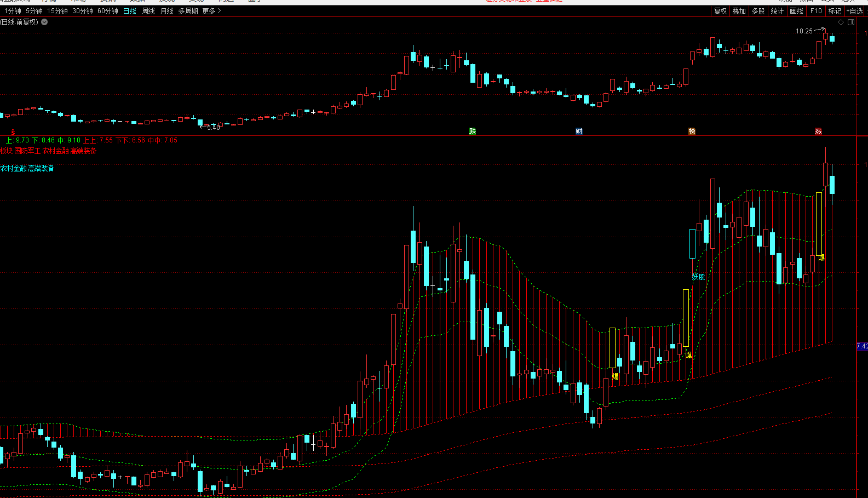
Task: Click the diamond icon above the price chart
Action: (x=841, y=22)
